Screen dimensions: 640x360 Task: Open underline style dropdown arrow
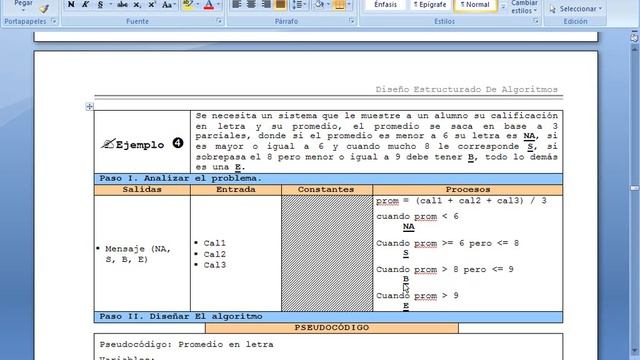click(110, 4)
